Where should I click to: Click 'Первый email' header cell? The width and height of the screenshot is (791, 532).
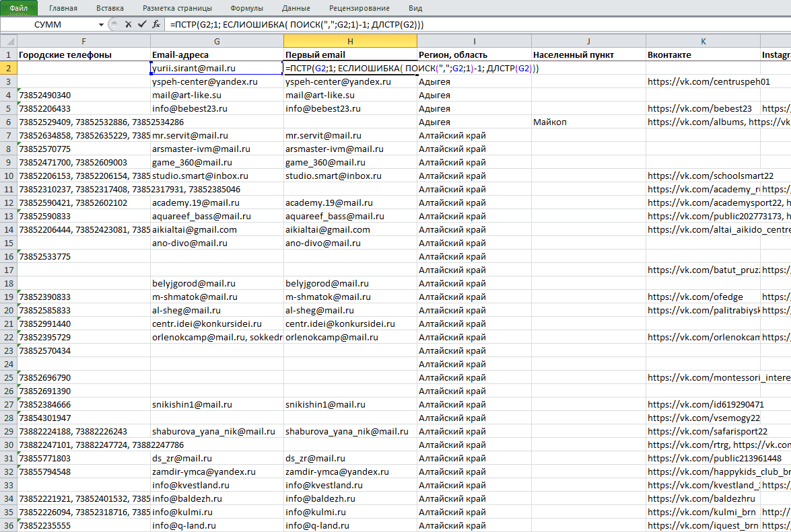pyautogui.click(x=350, y=54)
